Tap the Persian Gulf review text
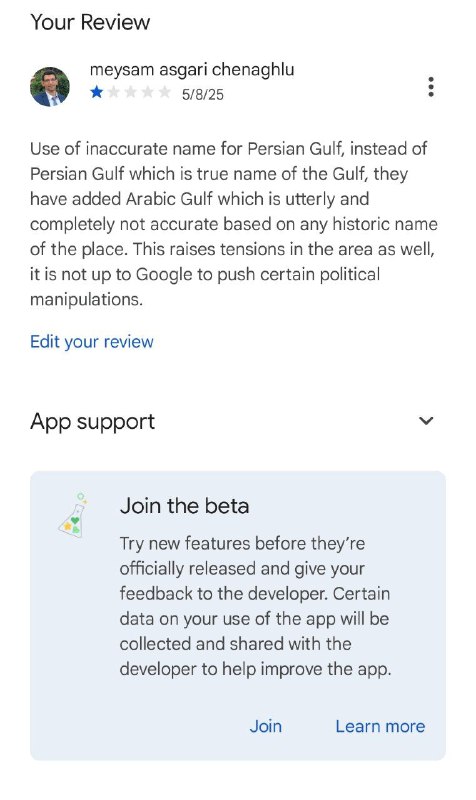Image resolution: width=476 pixels, height=800 pixels. pos(234,224)
